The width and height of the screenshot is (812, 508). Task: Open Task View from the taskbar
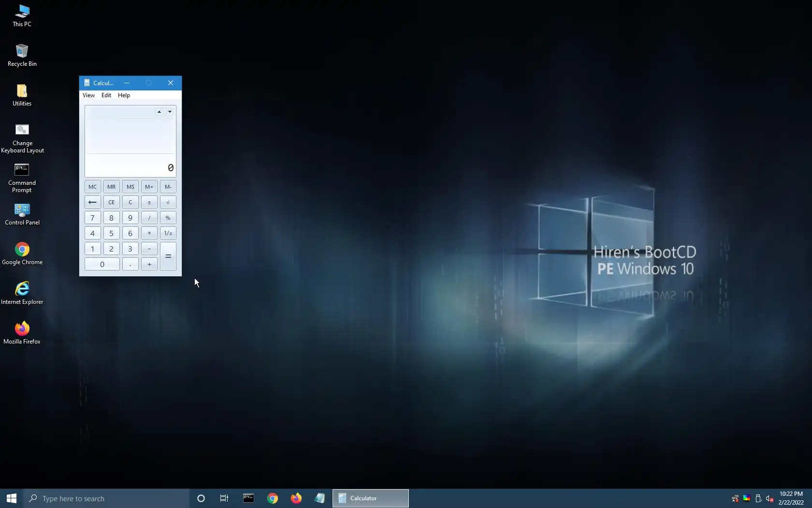click(x=224, y=498)
